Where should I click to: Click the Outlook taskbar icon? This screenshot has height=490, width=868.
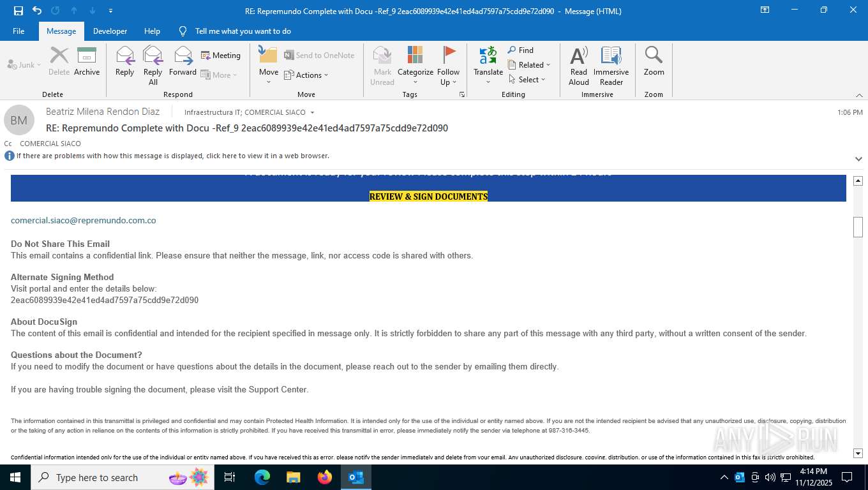tap(356, 477)
